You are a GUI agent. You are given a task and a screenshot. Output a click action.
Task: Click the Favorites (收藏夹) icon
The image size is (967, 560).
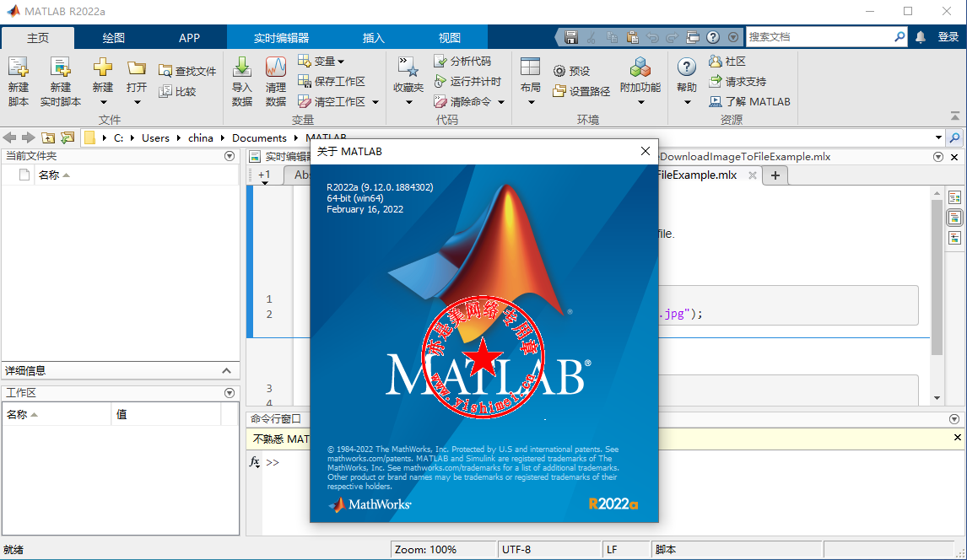pos(408,67)
